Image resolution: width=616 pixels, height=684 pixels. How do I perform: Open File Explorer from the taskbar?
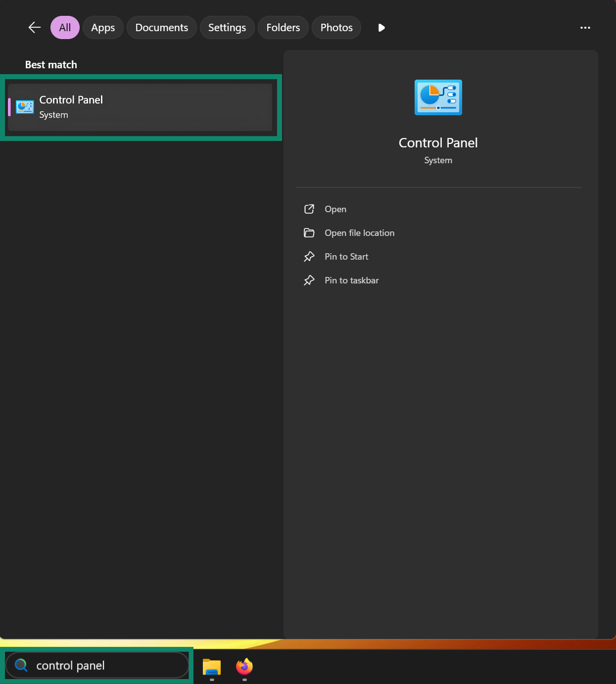click(212, 667)
